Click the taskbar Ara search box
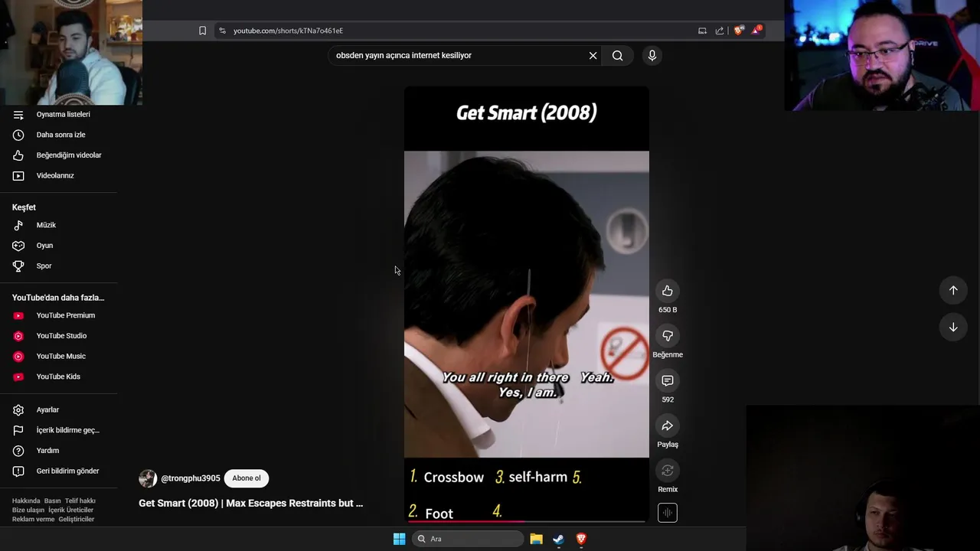Screen dimensions: 980x551 [x=468, y=539]
